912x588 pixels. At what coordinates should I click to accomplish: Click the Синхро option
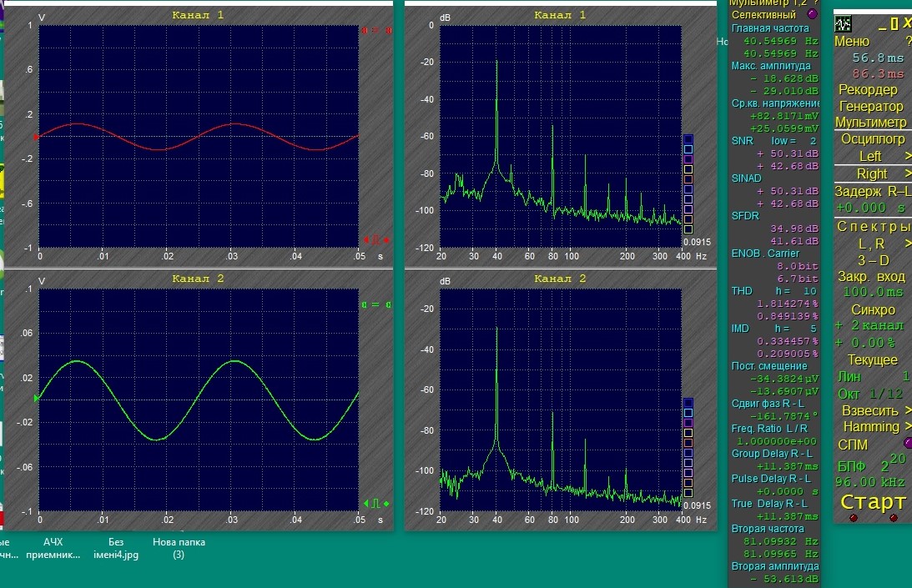pos(873,310)
